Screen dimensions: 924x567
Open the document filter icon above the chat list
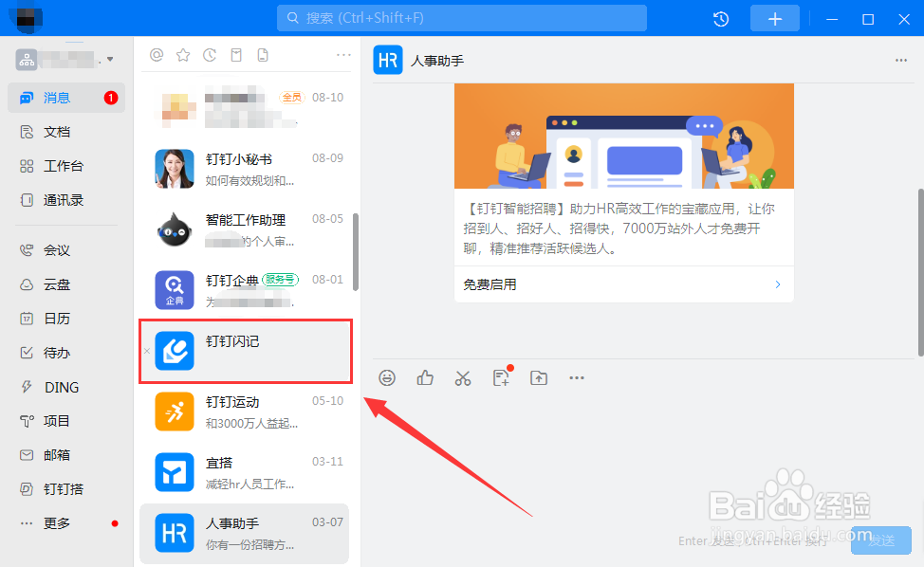click(263, 55)
